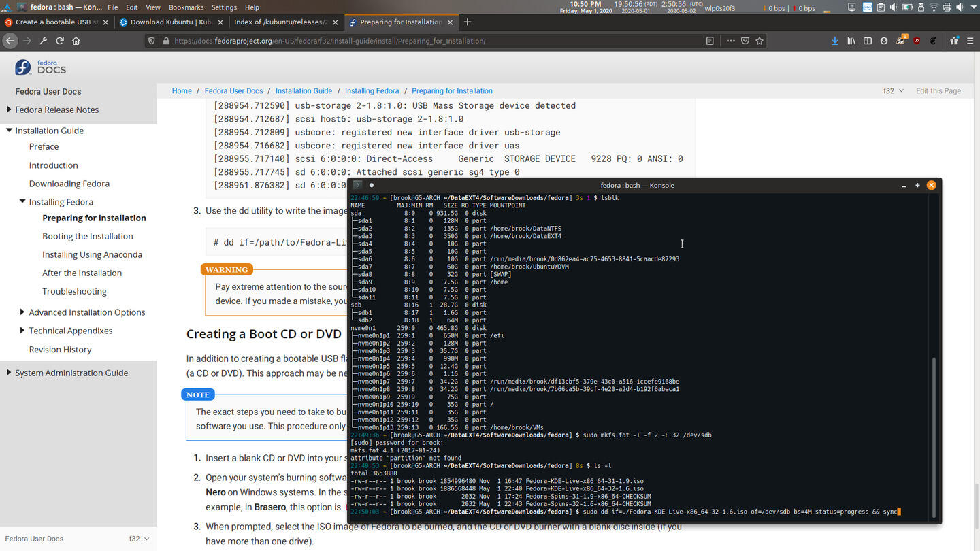Image resolution: width=980 pixels, height=551 pixels.
Task: Open Downloading Fedora sidebar link
Action: [x=69, y=184]
